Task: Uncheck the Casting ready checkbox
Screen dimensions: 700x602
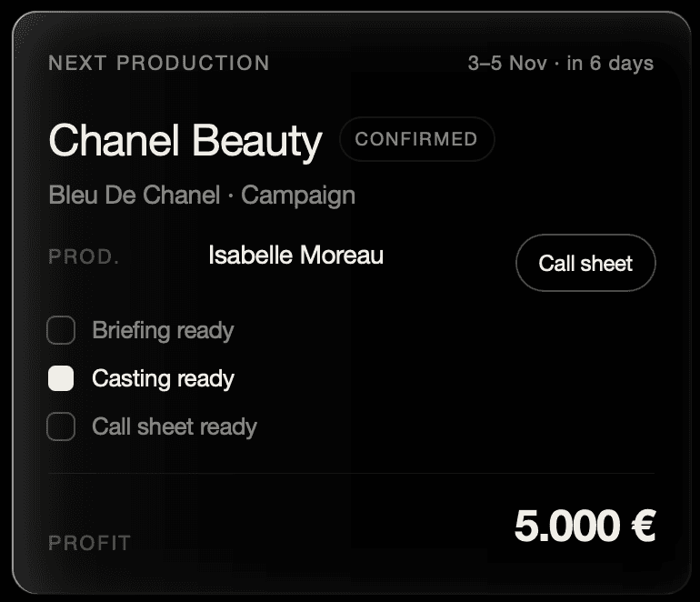Action: tap(61, 378)
